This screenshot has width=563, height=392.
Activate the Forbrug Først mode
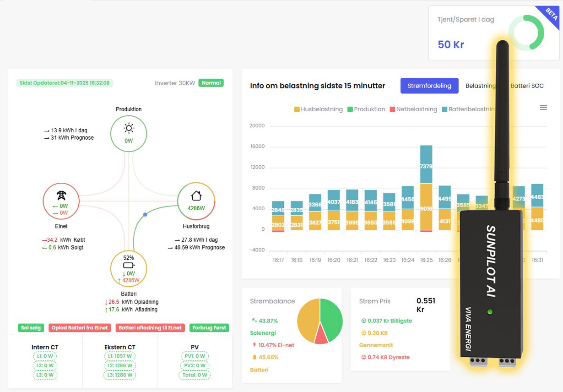coord(209,328)
